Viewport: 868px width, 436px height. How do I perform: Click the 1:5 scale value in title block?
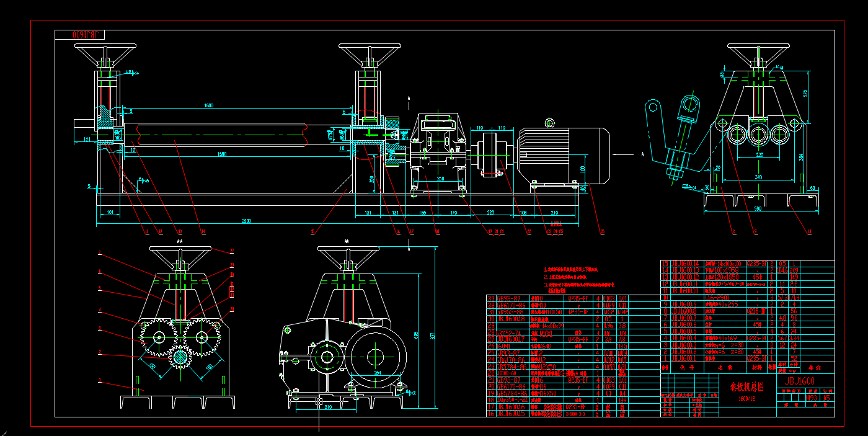826,398
